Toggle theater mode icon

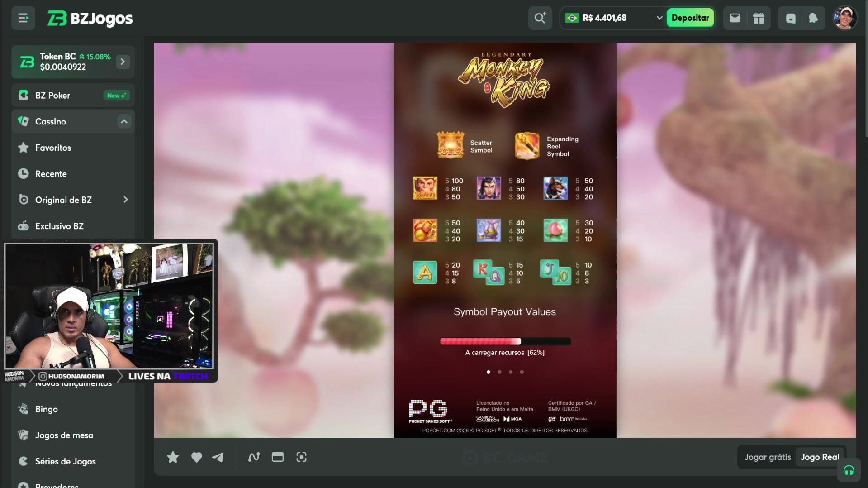[x=278, y=457]
